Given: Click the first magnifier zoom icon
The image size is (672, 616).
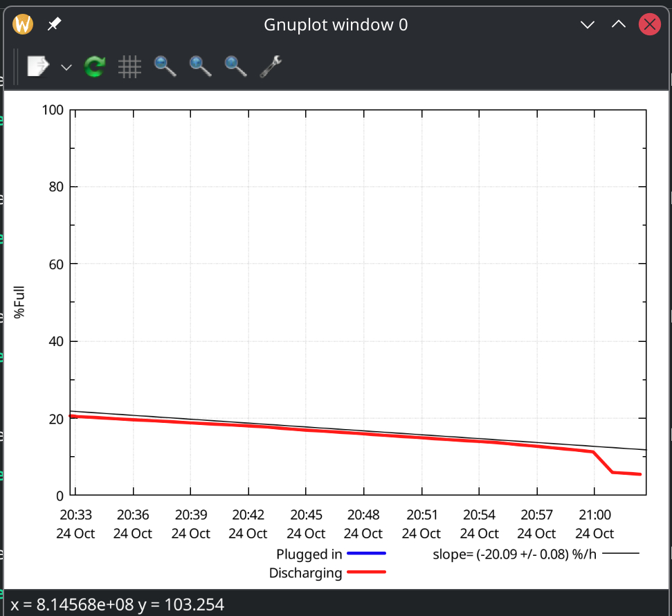Looking at the screenshot, I should click(165, 66).
